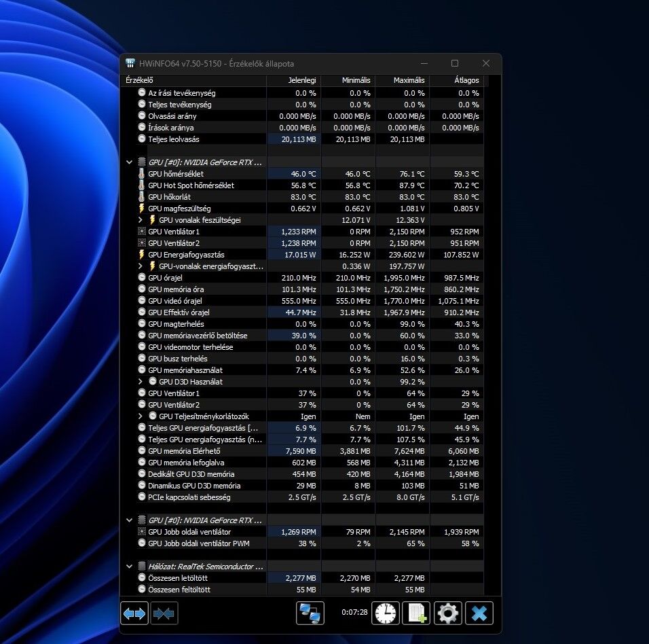The width and height of the screenshot is (649, 644).
Task: Click the 239.602 W maximum power value
Action: pos(407,255)
